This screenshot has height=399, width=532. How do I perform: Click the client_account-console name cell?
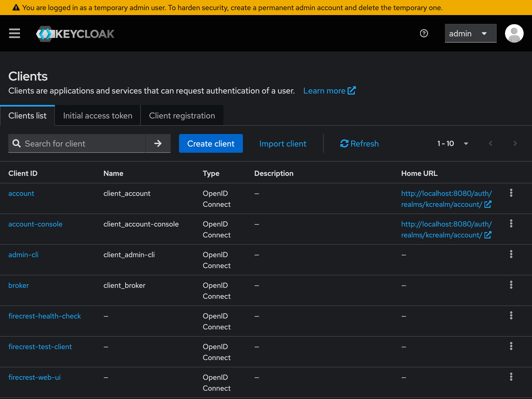click(x=141, y=224)
